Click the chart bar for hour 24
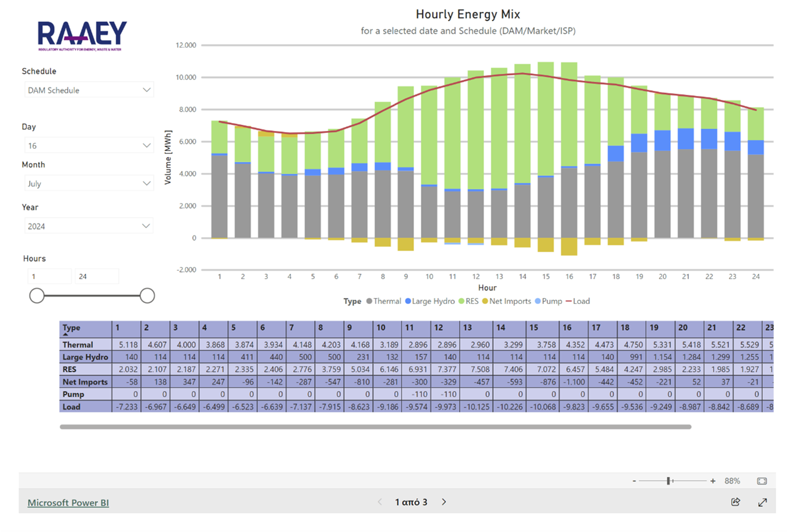Screen dimensions: 788x532 click(x=755, y=173)
